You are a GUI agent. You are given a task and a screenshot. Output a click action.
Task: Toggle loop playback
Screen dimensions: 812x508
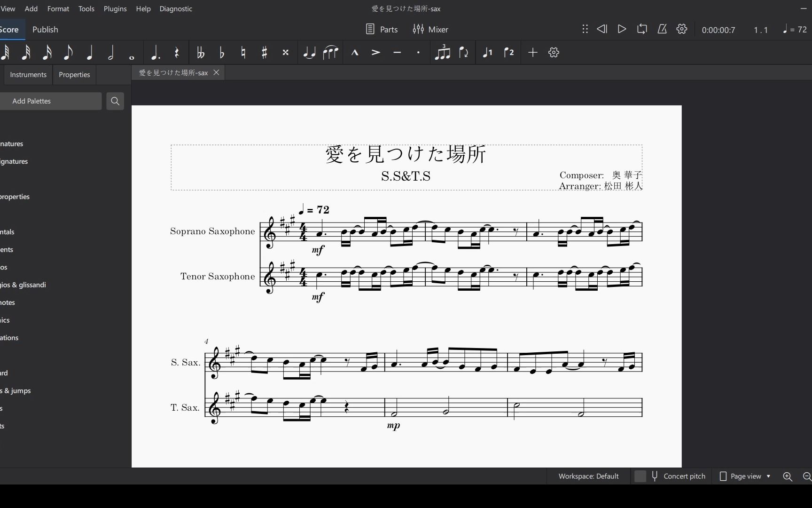pos(642,29)
